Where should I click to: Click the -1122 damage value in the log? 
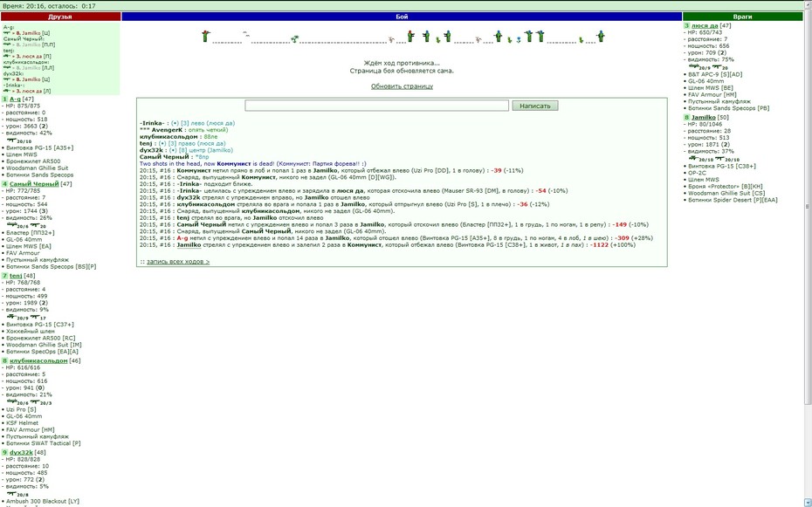[x=600, y=245]
